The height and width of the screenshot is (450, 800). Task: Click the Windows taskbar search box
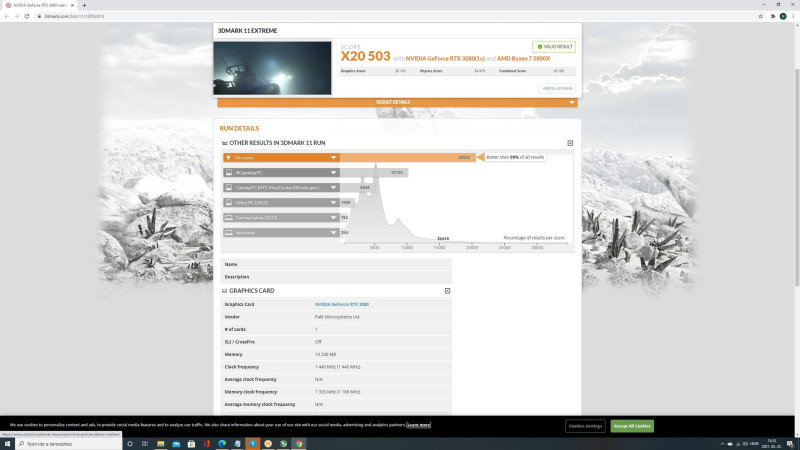(x=68, y=444)
